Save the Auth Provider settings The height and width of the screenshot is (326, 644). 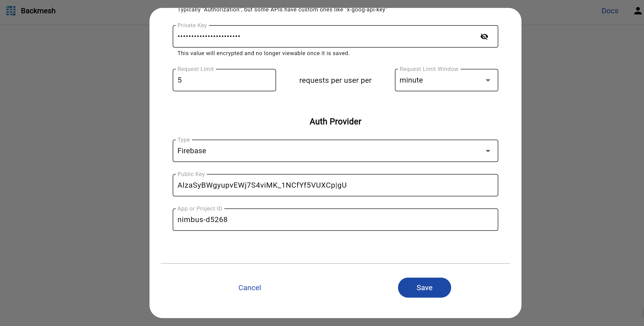tap(424, 287)
